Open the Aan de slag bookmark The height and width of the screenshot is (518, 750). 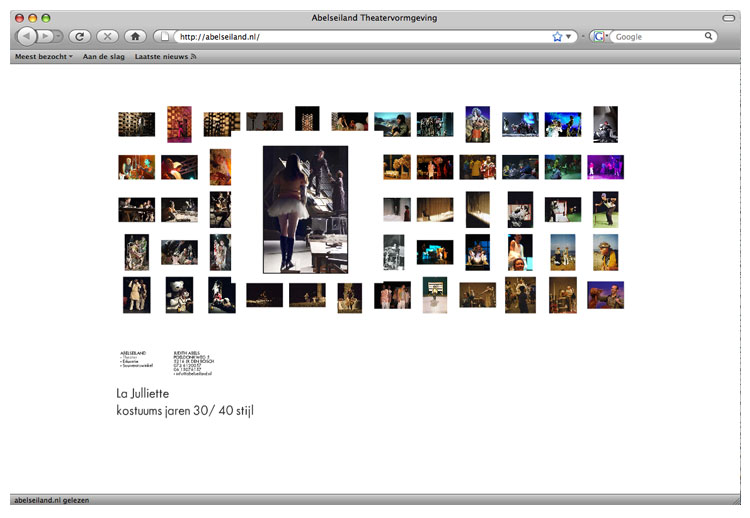103,57
